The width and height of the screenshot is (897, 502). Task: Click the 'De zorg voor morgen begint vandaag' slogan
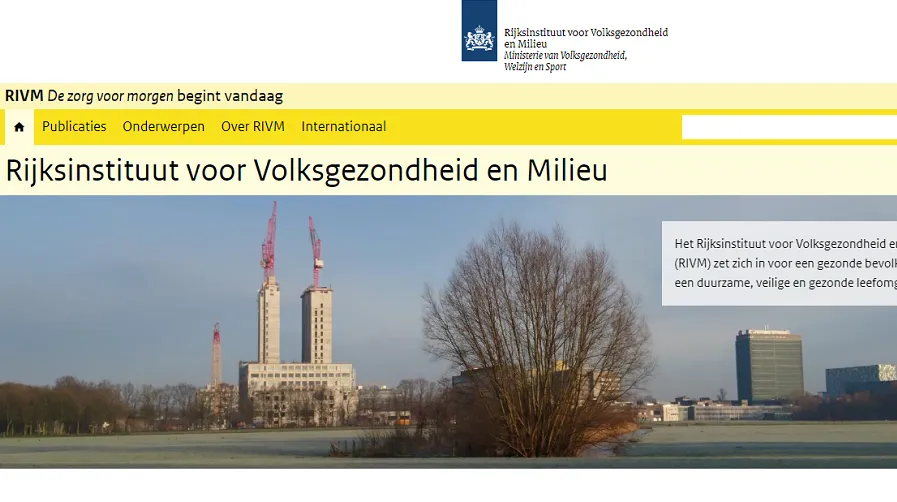click(x=165, y=96)
